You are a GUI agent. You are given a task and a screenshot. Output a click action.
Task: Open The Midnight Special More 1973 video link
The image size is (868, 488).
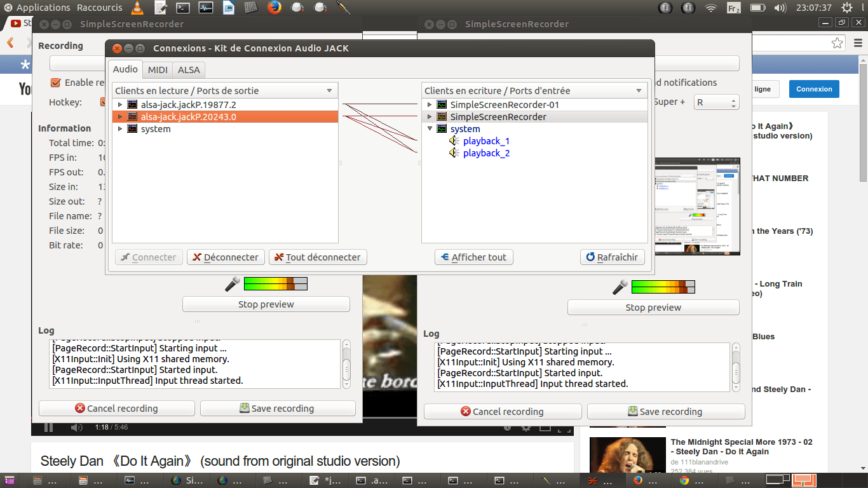742,447
